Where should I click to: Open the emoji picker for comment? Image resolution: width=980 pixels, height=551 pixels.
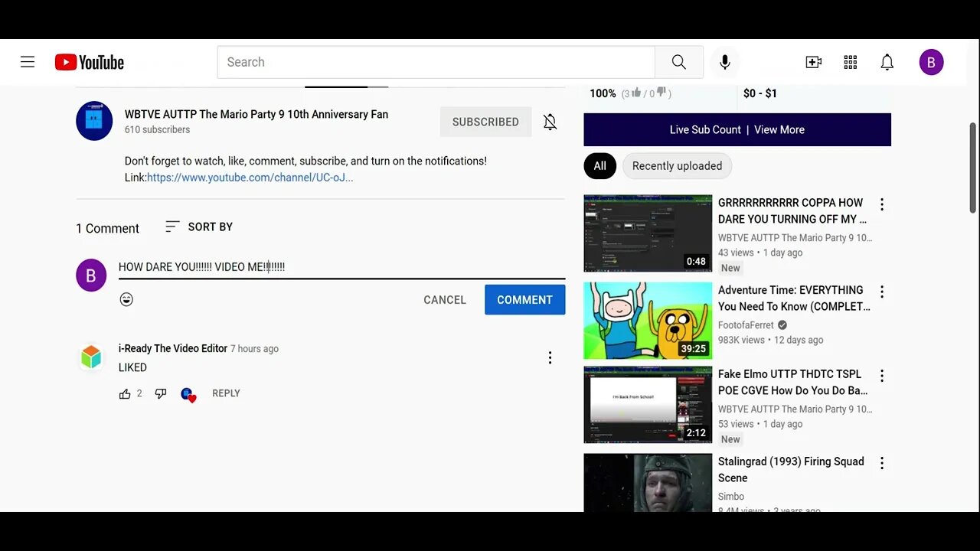[x=127, y=299]
